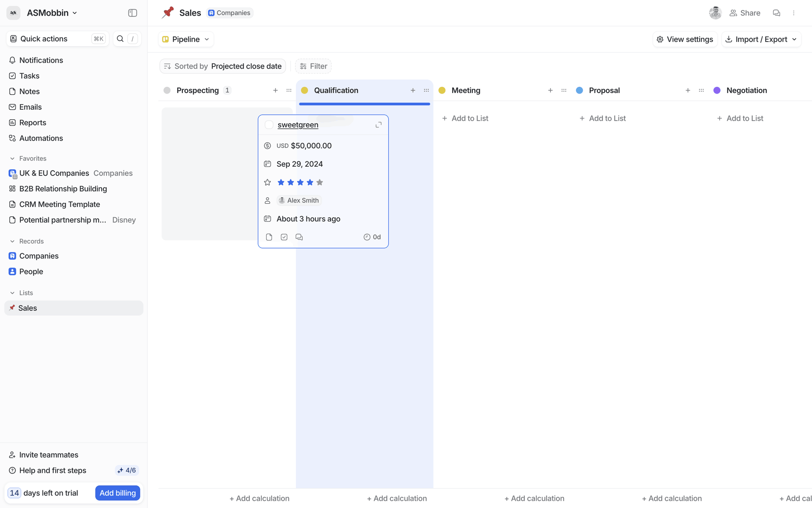Open Emails in the sidebar
812x508 pixels.
(74, 107)
